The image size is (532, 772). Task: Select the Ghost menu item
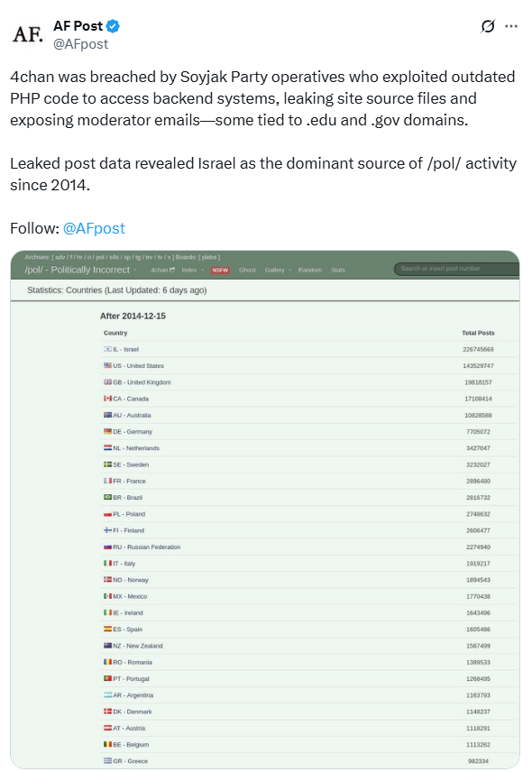tap(247, 270)
